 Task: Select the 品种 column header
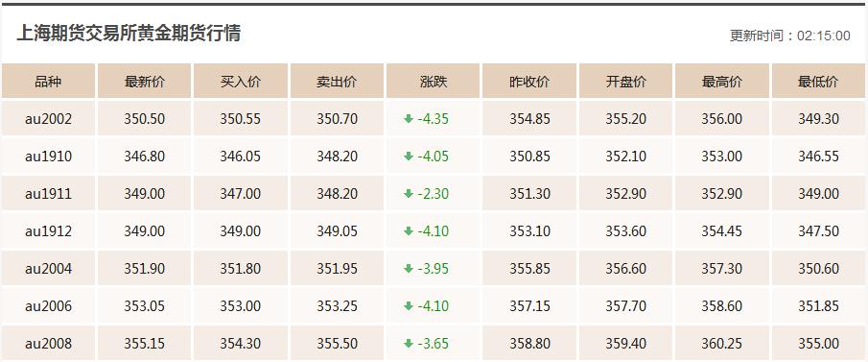click(x=48, y=81)
